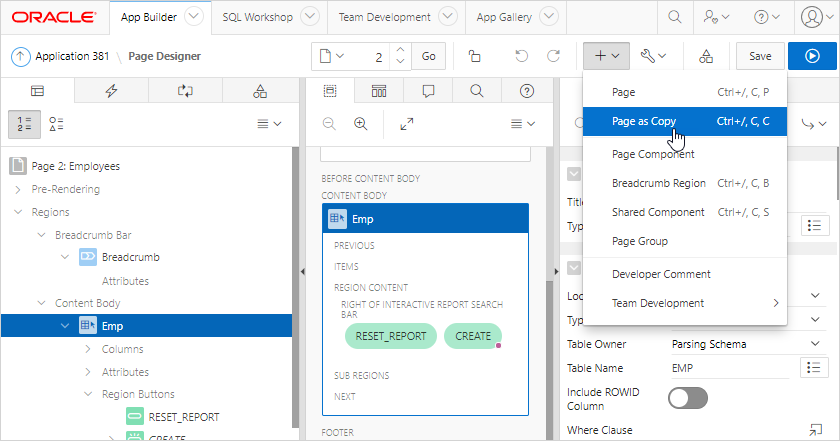Click the page lock icon

click(475, 56)
